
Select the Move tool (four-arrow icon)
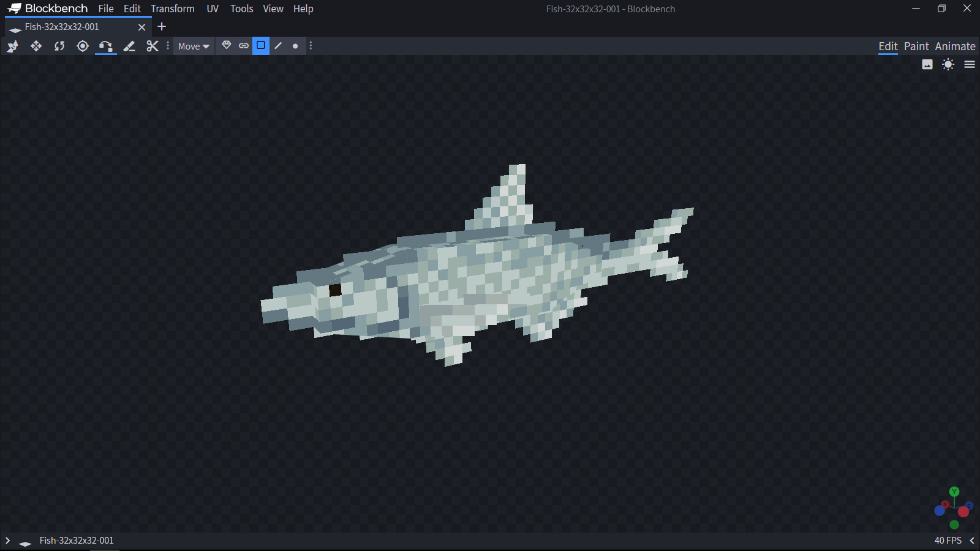[x=36, y=46]
